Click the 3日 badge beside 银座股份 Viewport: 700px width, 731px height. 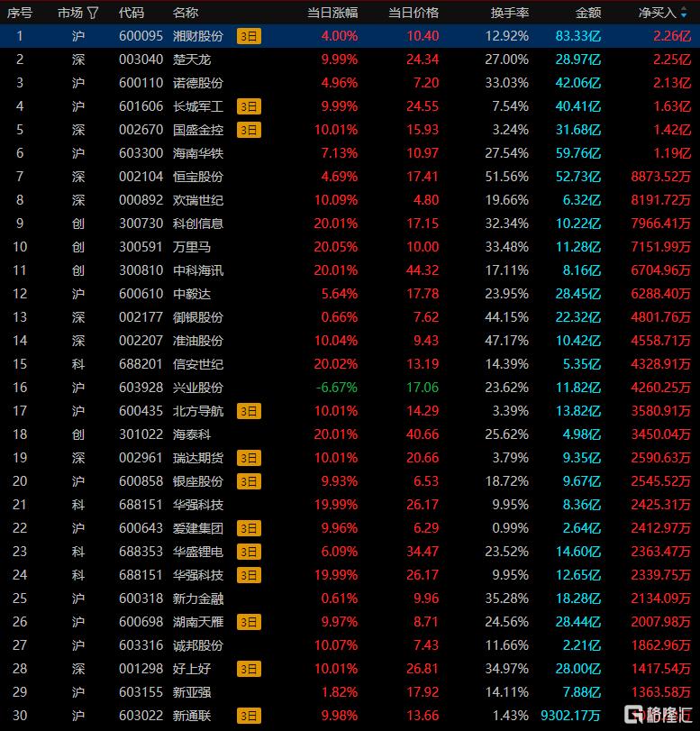point(249,481)
